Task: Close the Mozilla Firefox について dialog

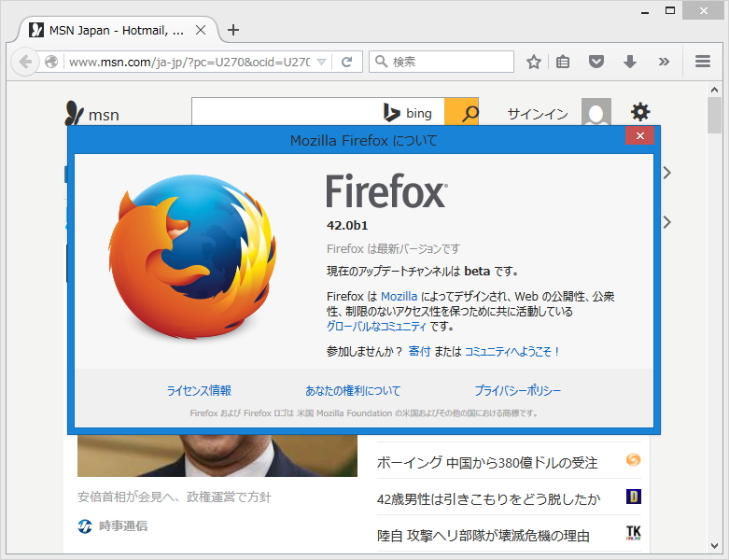Action: [639, 135]
